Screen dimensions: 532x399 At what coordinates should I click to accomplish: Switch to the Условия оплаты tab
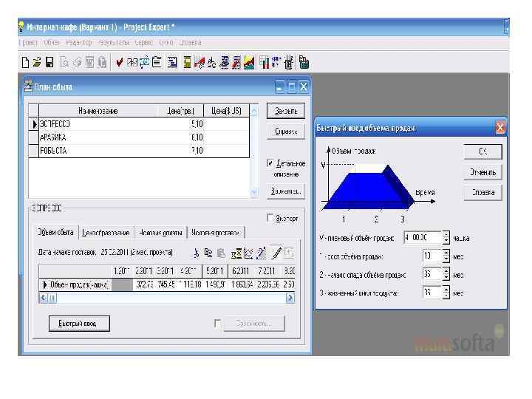coord(160,233)
